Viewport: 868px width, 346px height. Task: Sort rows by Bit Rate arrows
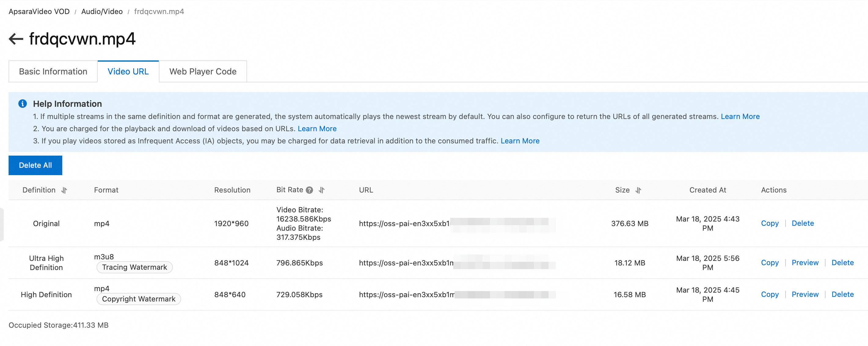322,190
